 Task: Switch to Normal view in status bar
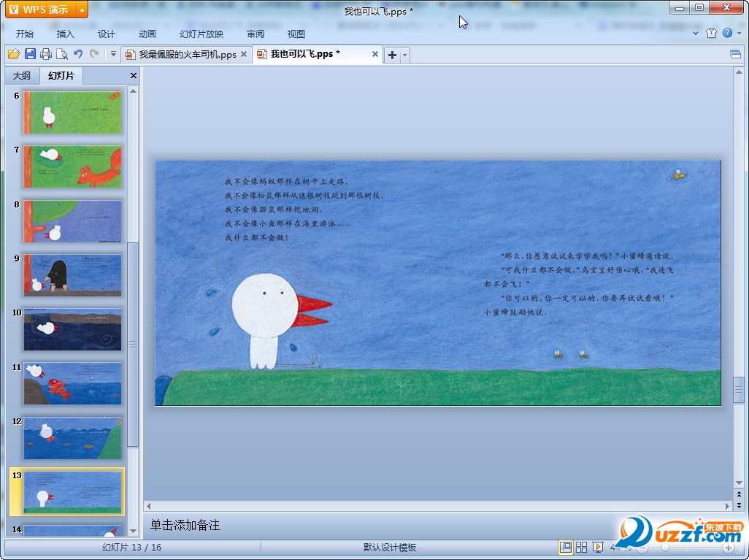tap(566, 547)
